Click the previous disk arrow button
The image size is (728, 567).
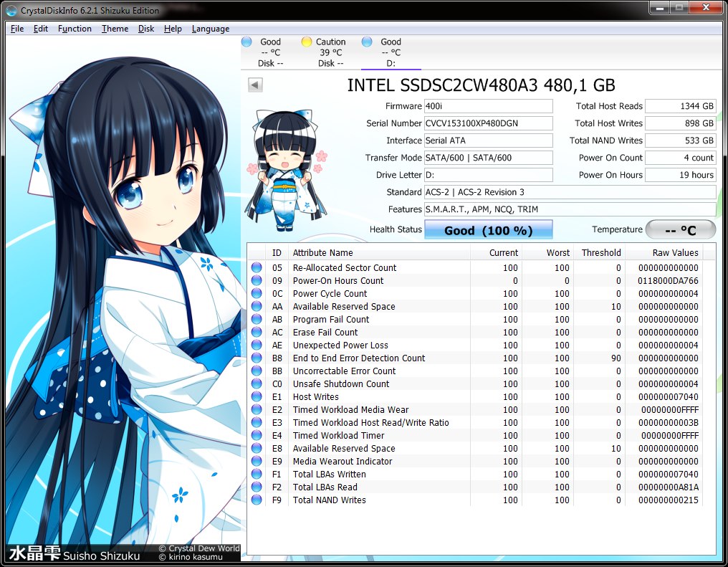coord(255,85)
